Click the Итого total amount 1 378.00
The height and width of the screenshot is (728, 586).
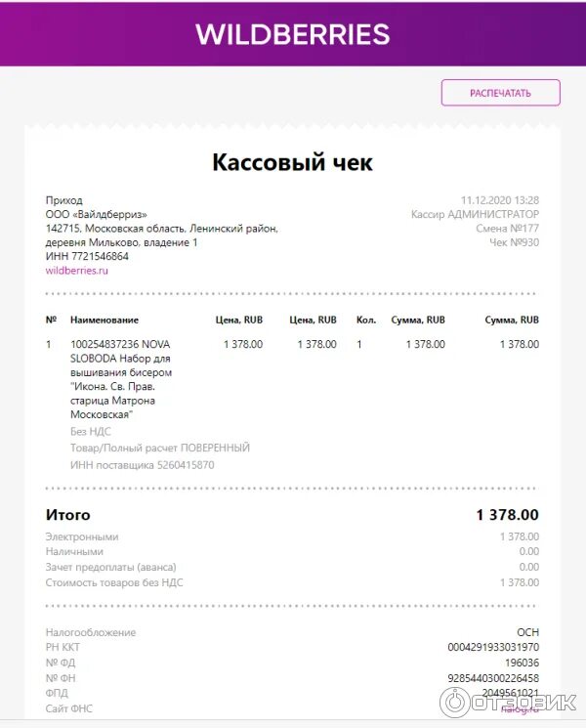[508, 514]
